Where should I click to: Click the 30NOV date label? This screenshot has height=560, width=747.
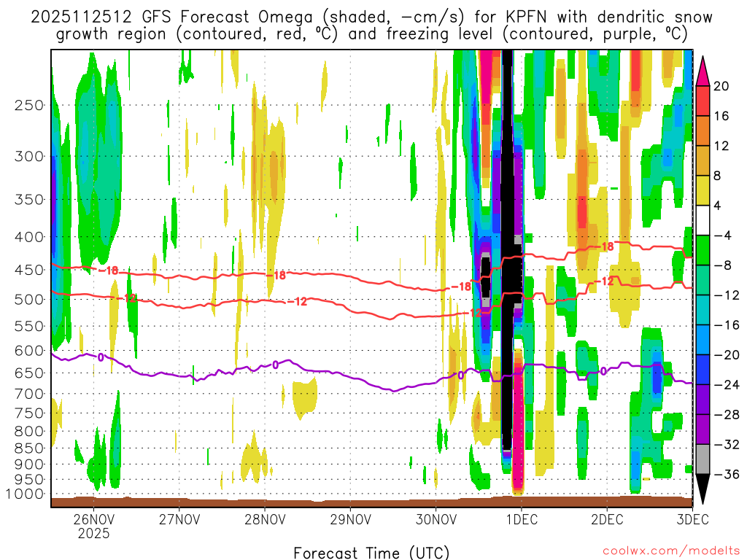[x=436, y=519]
